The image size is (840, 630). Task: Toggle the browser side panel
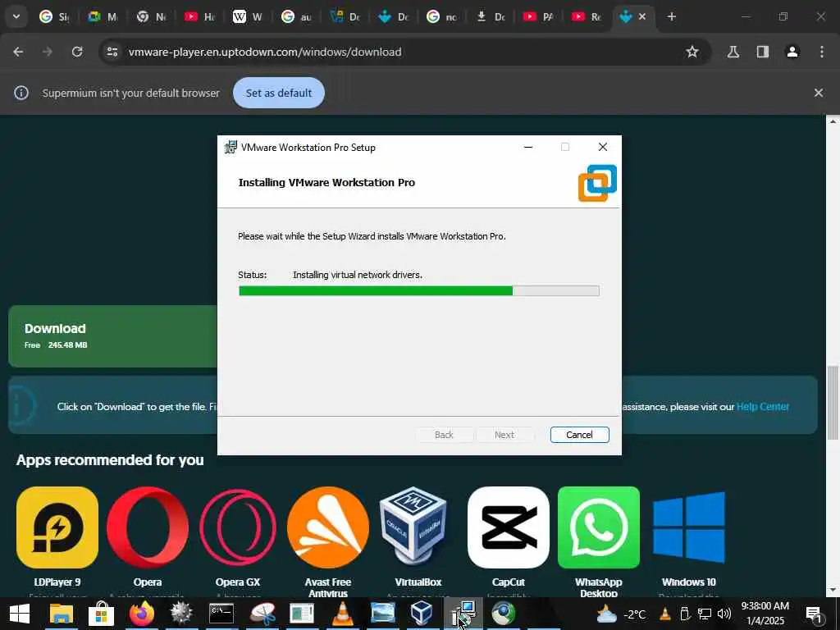pyautogui.click(x=763, y=52)
